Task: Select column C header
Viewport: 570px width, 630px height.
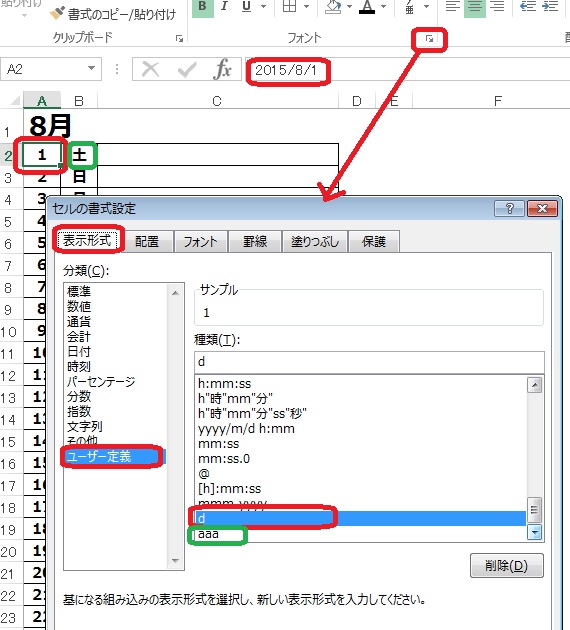Action: (x=217, y=101)
